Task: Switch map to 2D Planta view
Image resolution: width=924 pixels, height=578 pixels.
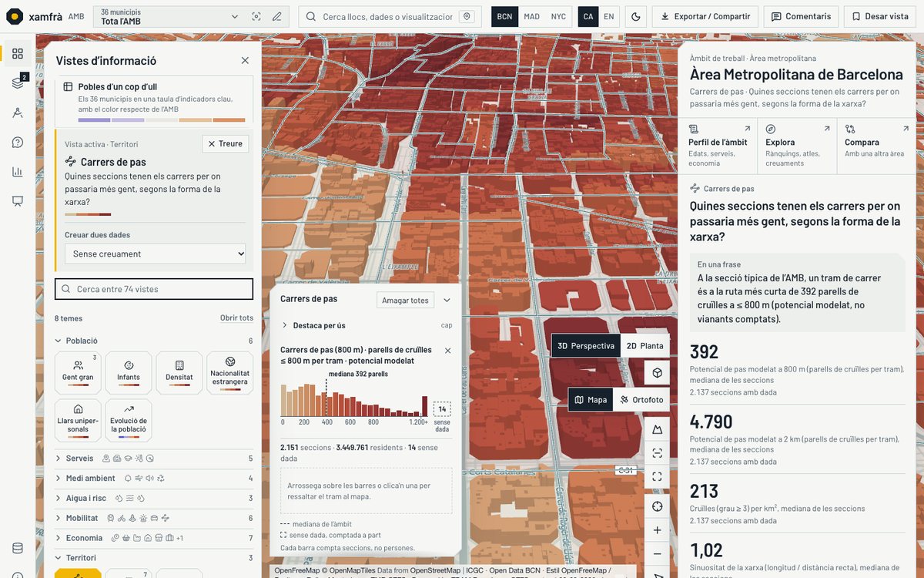Action: point(644,346)
